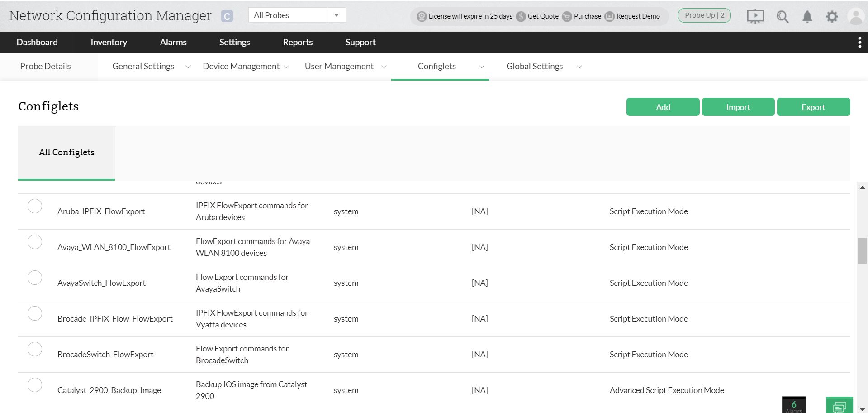868x413 pixels.
Task: Open the Probe Details tab
Action: (45, 67)
